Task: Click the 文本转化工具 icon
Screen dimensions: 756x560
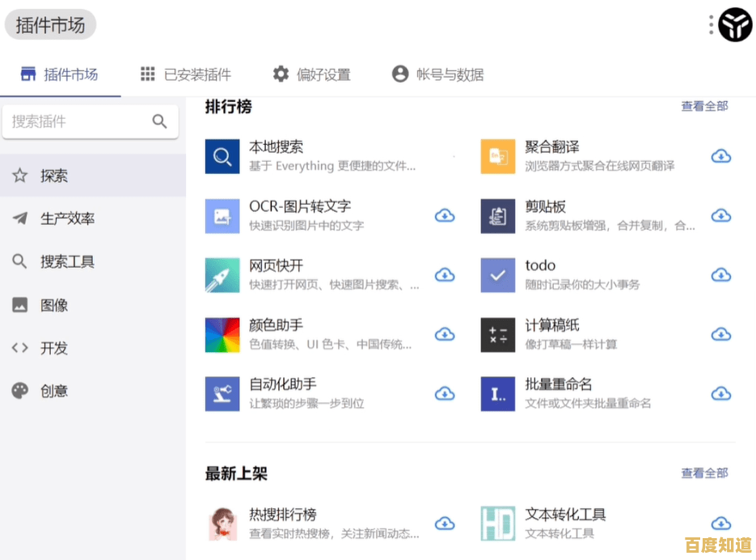Action: (x=498, y=522)
